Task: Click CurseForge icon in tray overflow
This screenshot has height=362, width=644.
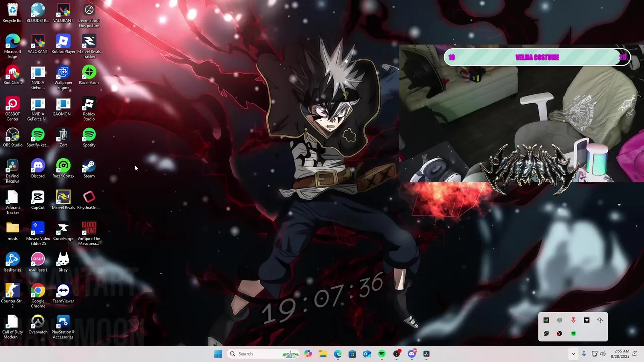Action: coord(586,320)
